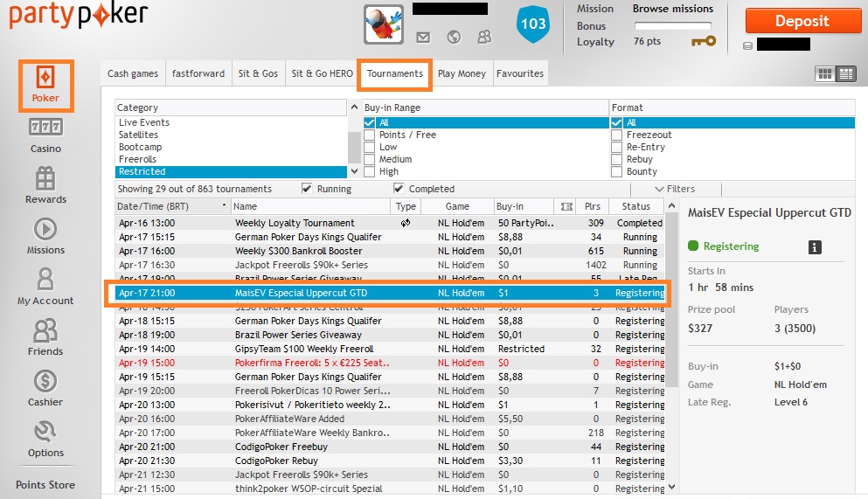Check the Bounty format checkbox
The height and width of the screenshot is (499, 868).
616,171
